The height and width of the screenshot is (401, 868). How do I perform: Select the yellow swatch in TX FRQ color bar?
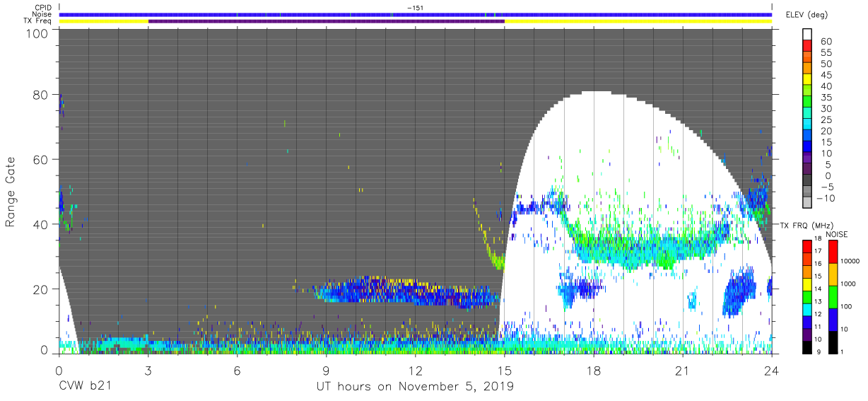pyautogui.click(x=807, y=283)
